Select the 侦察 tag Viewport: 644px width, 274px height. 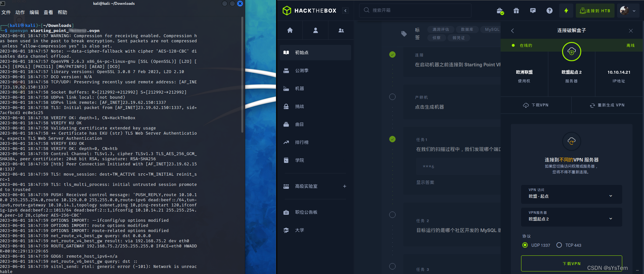[x=437, y=38]
